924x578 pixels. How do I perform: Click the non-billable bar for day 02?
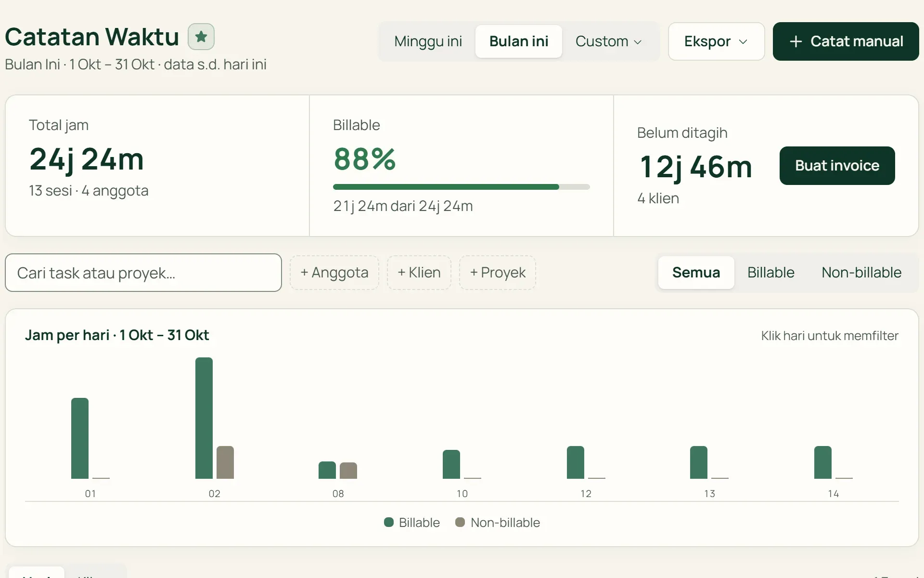(x=225, y=462)
